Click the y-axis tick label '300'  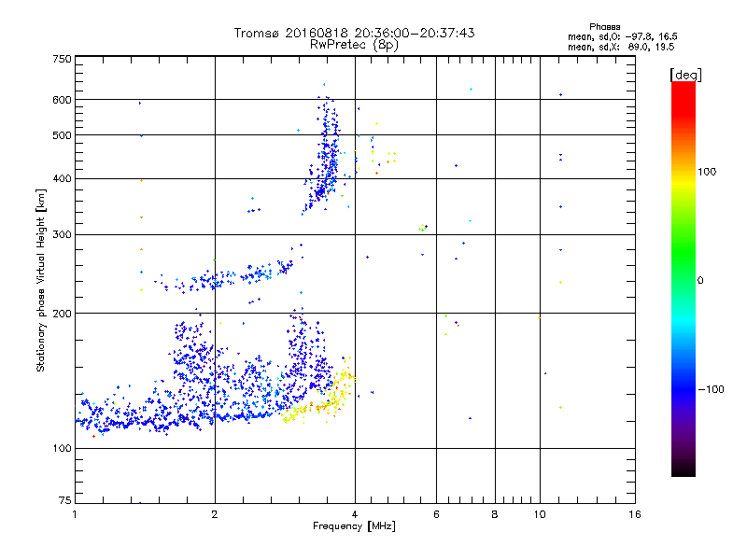coord(62,235)
